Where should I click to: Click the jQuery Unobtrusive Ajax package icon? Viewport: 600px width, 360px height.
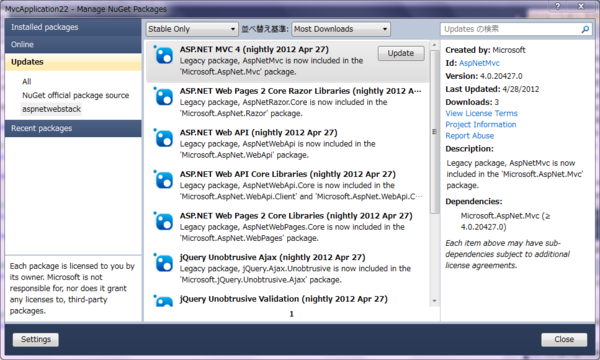tap(163, 264)
